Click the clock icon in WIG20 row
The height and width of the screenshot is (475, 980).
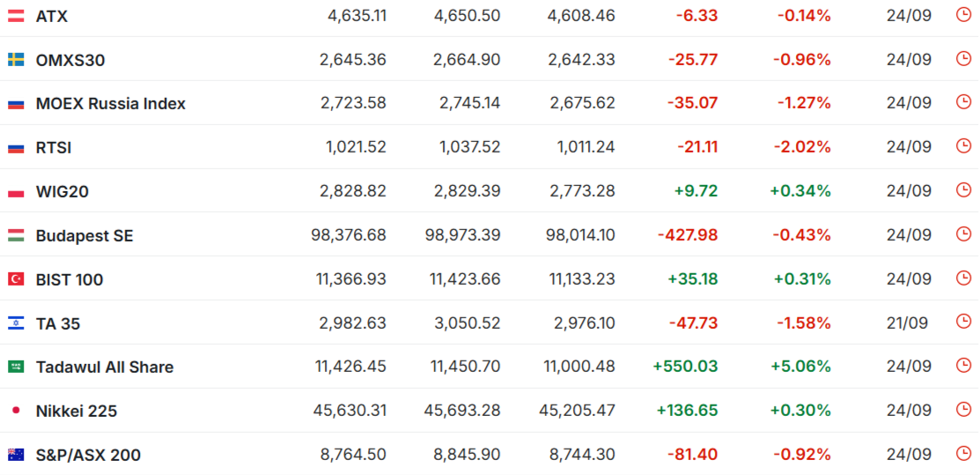(x=964, y=190)
